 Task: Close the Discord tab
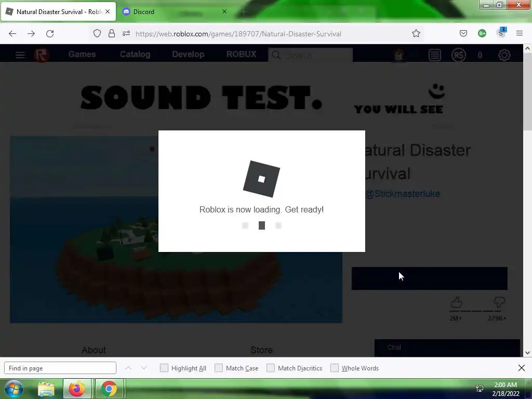coord(224,11)
